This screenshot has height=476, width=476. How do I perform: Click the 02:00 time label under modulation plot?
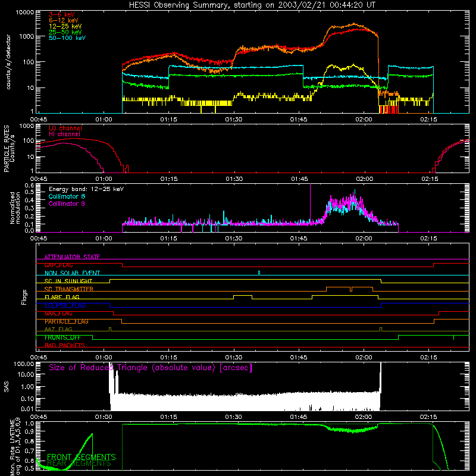pyautogui.click(x=364, y=239)
